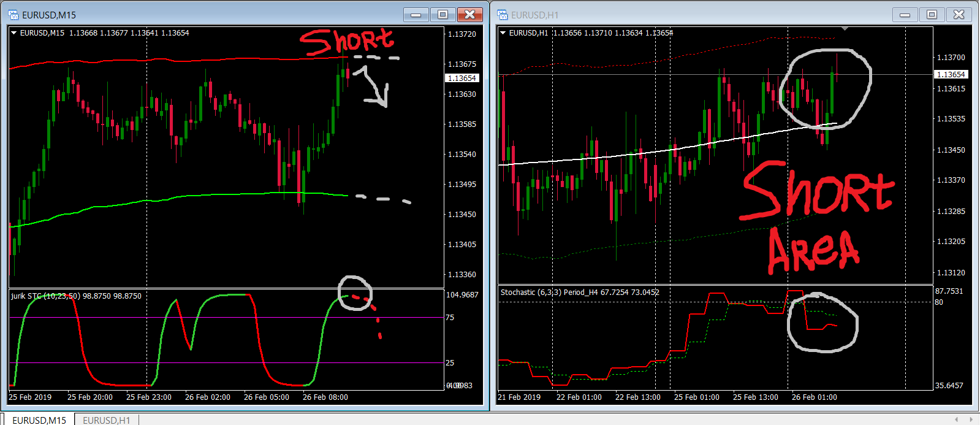The width and height of the screenshot is (980, 425).
Task: Click the 80 level on Stochastic scale
Action: [x=939, y=302]
